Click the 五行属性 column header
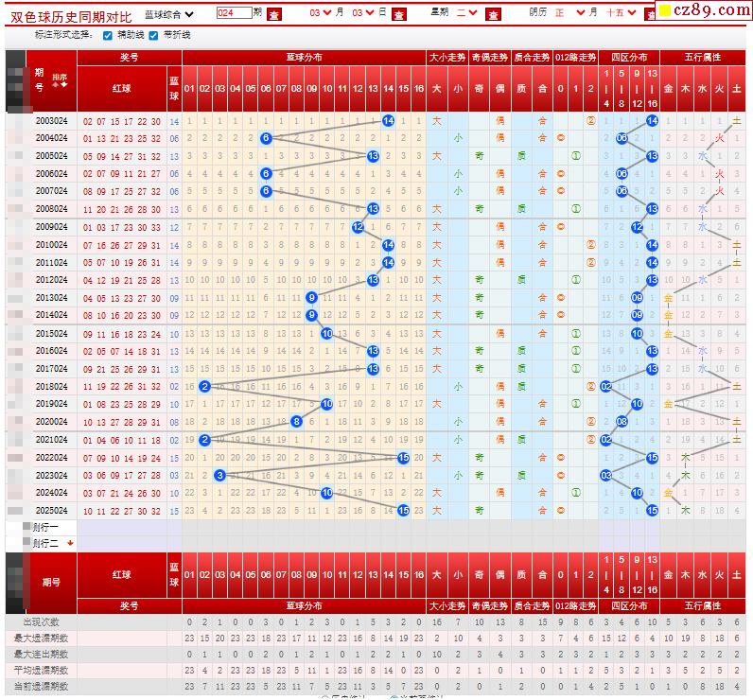Viewport: 753px width, 700px height. 702,57
